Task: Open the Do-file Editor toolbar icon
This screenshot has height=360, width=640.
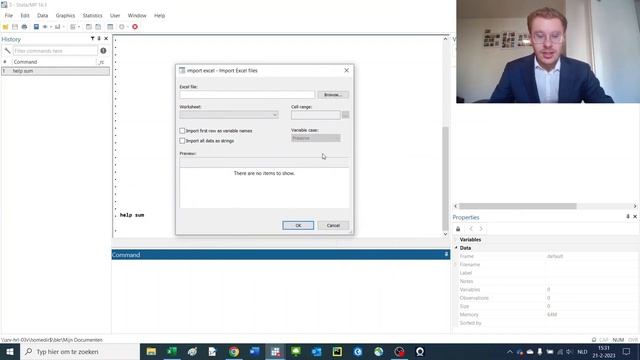Action: [x=73, y=27]
